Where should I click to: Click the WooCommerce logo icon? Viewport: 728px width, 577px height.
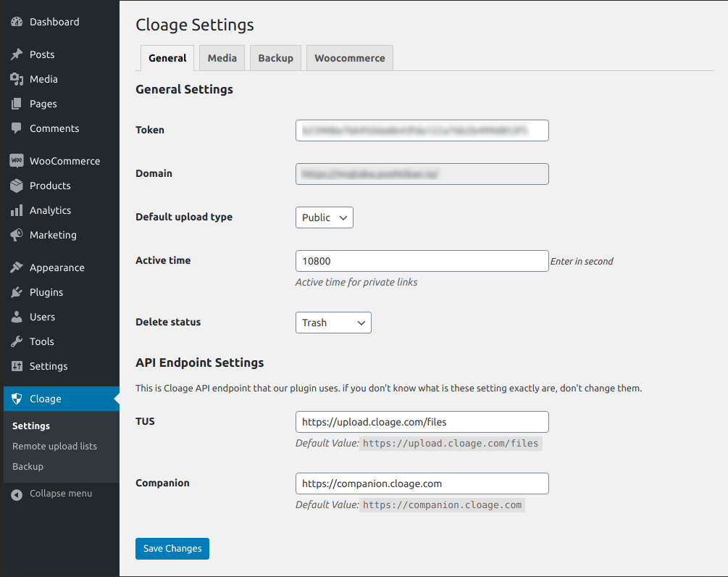click(17, 161)
